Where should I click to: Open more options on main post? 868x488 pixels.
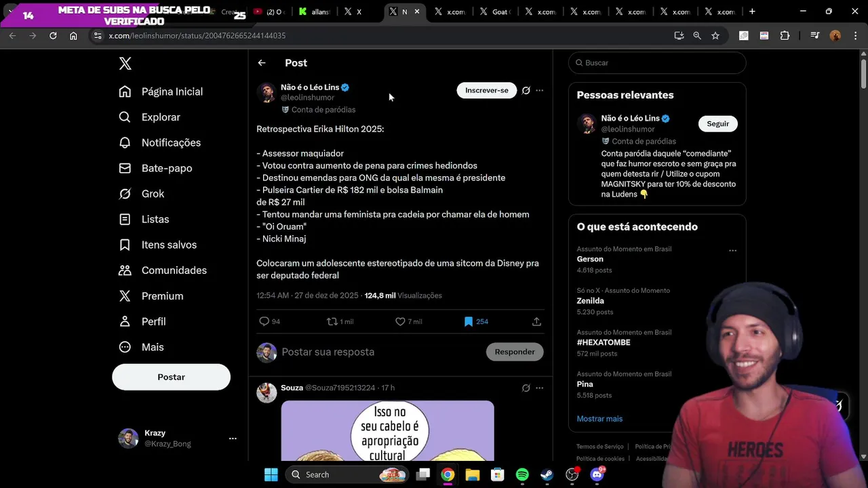[x=540, y=90]
